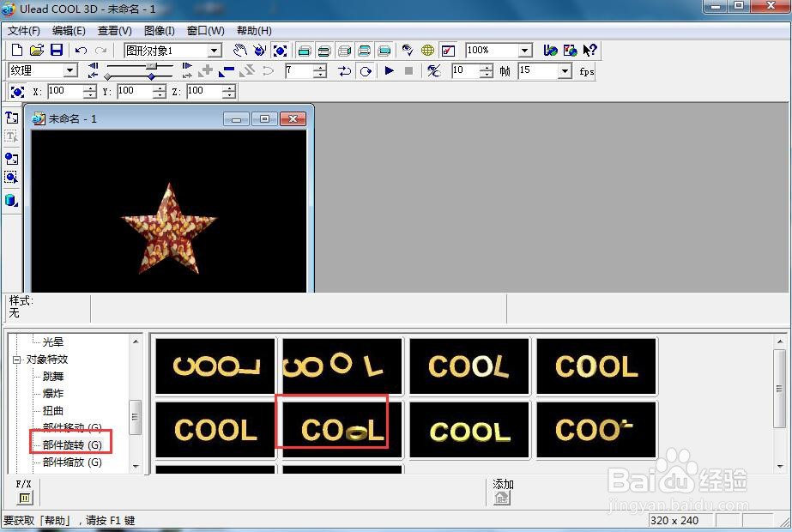The image size is (792, 532).
Task: Click the insert graphic tool in left toolbar
Action: [12, 158]
